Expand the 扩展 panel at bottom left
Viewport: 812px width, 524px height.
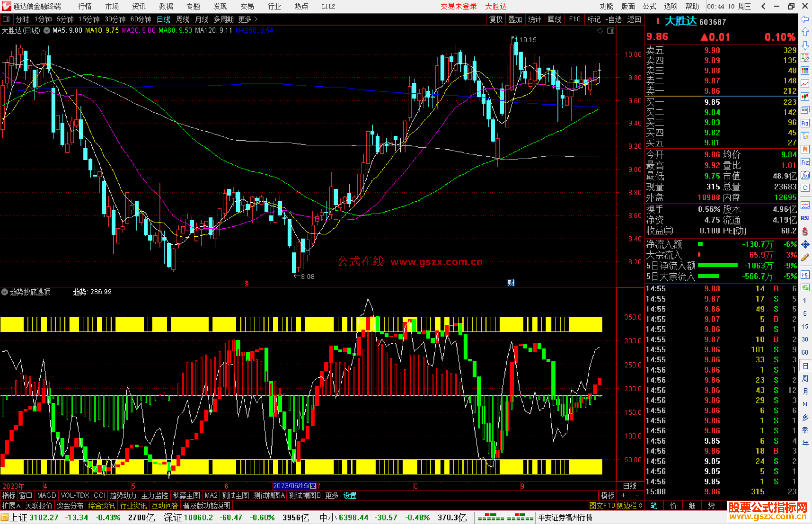click(11, 506)
